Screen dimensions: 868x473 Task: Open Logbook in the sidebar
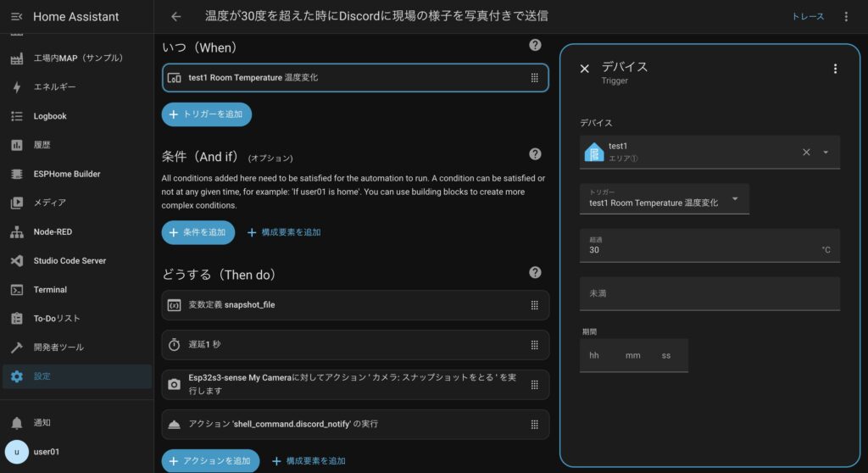coord(77,116)
